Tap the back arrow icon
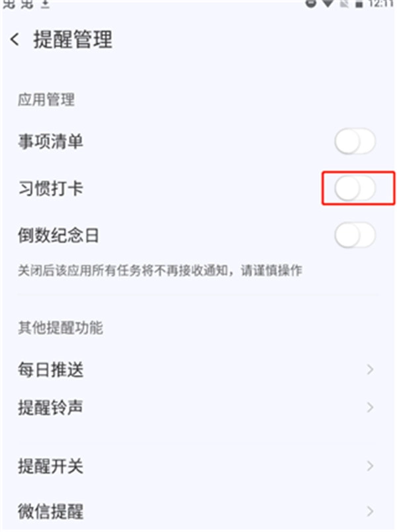 coord(15,40)
